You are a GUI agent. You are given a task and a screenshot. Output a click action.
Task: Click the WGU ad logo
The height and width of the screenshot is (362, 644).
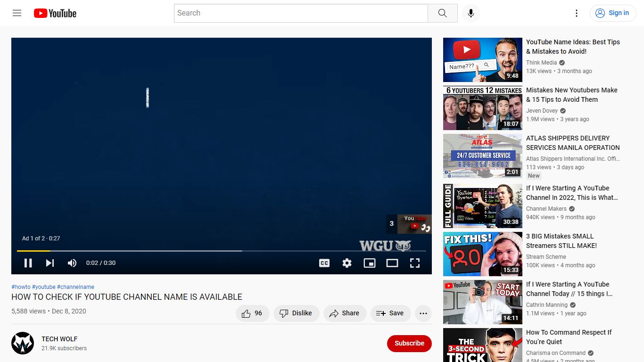(385, 246)
